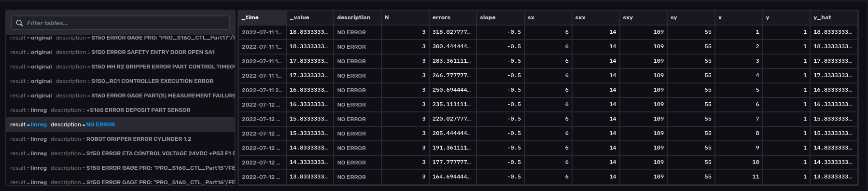Click errors cell 164.694444
The height and width of the screenshot is (191, 868).
click(x=452, y=177)
